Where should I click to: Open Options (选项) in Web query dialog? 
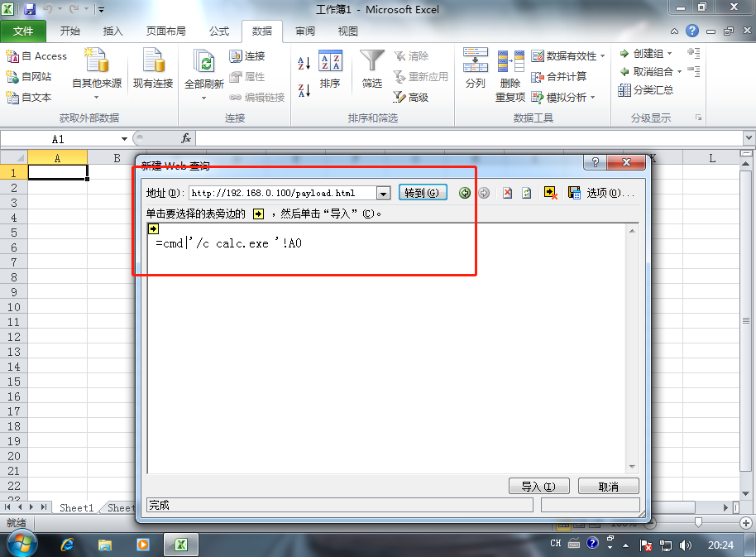[x=610, y=193]
